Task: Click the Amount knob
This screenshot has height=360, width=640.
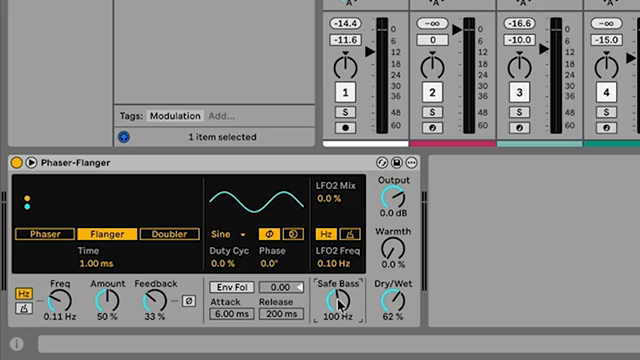Action: 107,301
